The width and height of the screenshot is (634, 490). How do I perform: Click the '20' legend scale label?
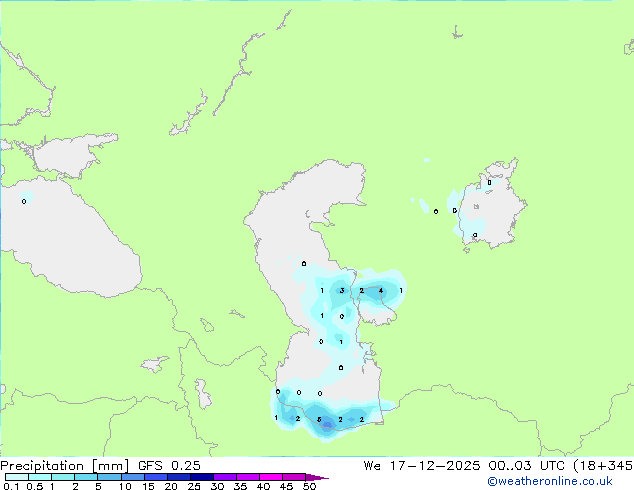171,486
